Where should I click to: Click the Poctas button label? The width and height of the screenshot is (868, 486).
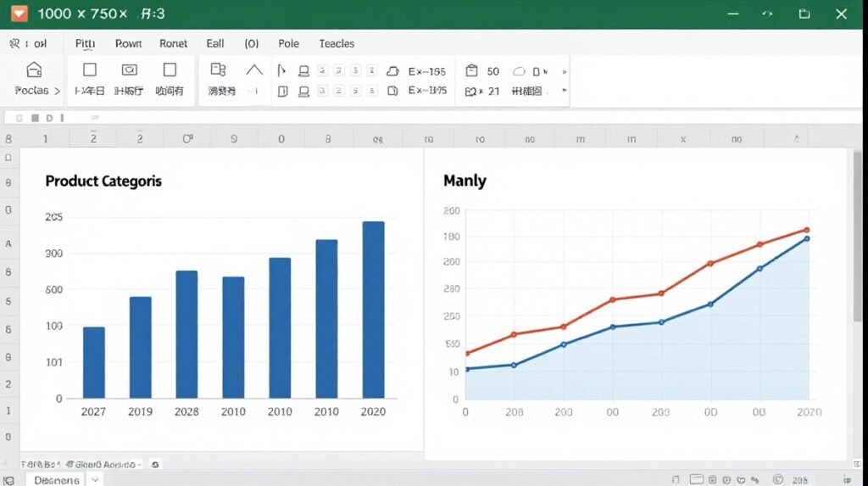click(x=31, y=90)
